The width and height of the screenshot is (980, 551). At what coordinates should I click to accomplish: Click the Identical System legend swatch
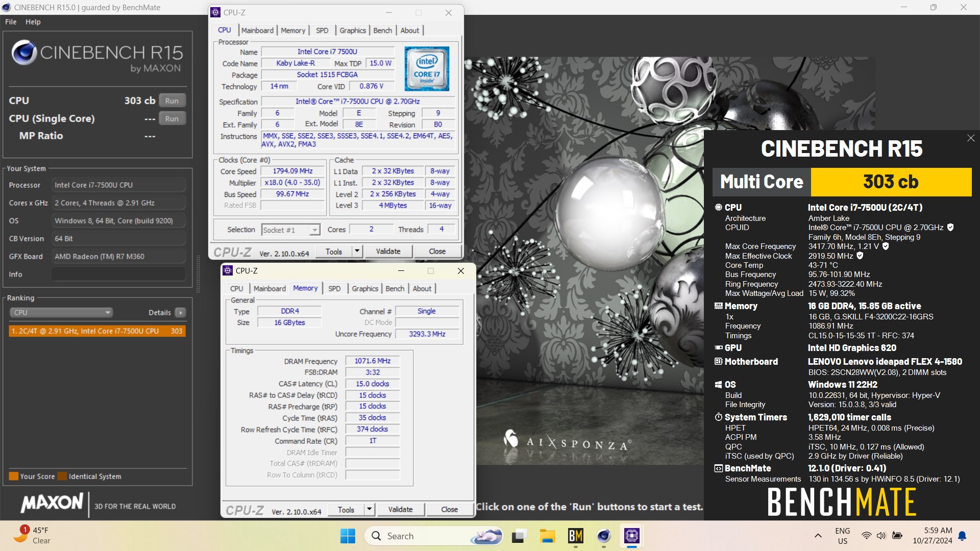click(x=62, y=476)
